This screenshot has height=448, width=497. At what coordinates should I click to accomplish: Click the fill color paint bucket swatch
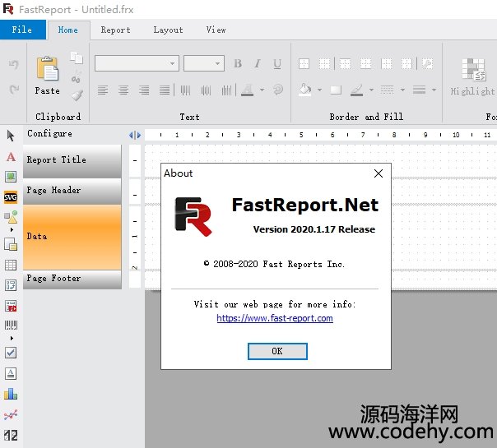pos(305,90)
